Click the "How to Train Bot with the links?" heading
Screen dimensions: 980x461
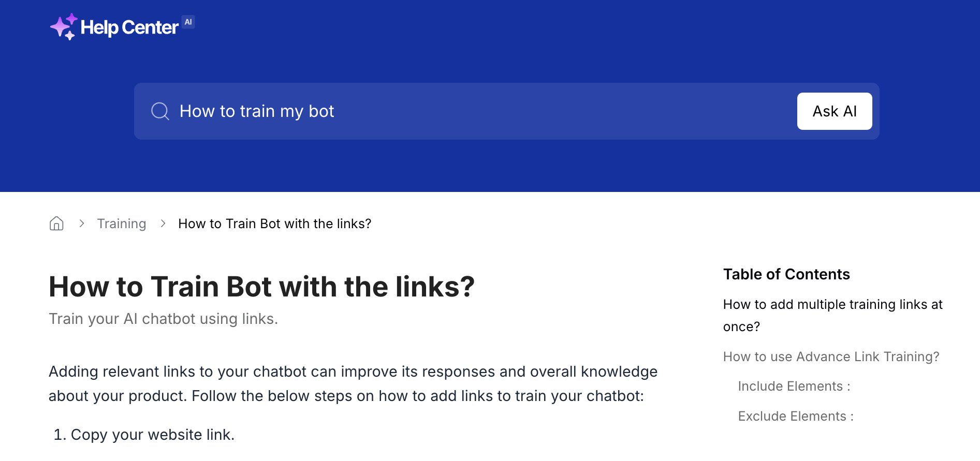point(261,287)
